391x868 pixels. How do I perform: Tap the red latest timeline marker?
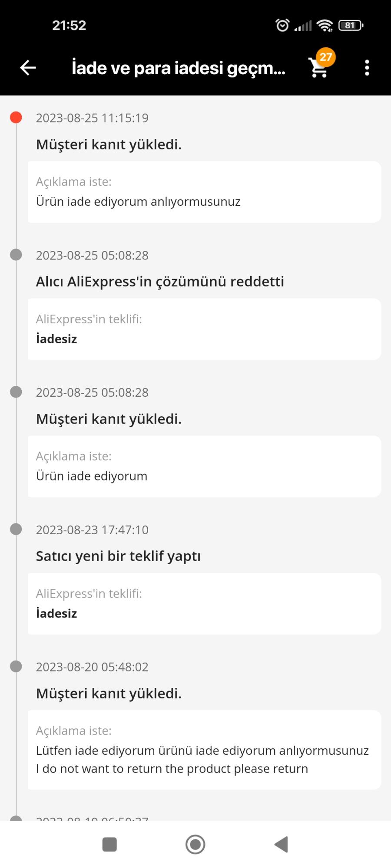click(x=16, y=118)
